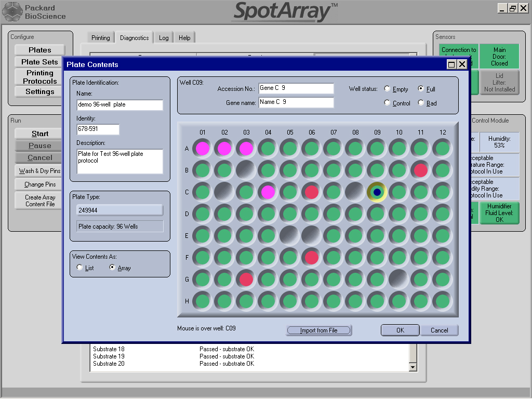Set well status to Control
This screenshot has height=399, width=532.
tap(387, 103)
